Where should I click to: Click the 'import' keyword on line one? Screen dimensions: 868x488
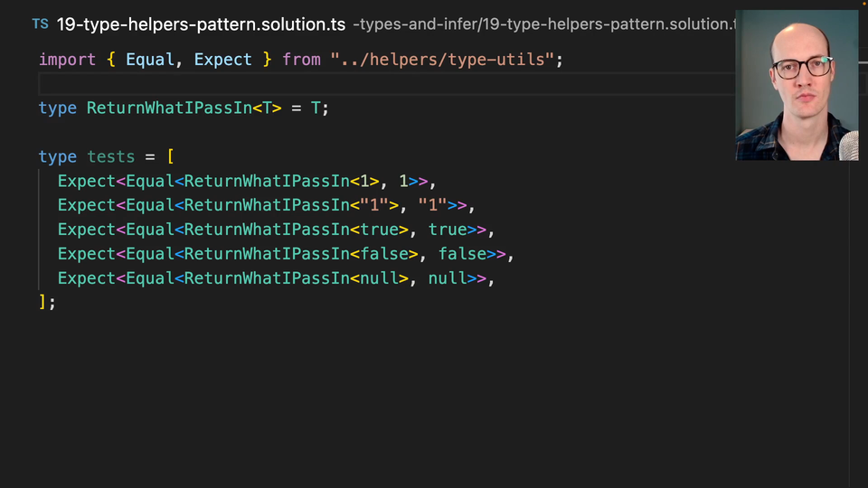(67, 60)
